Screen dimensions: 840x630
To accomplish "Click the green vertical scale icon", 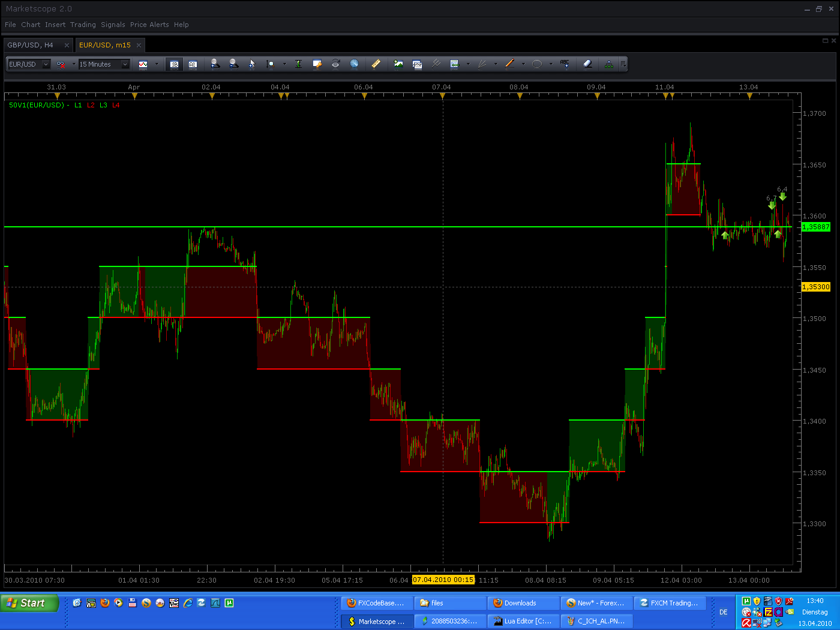I will (298, 64).
